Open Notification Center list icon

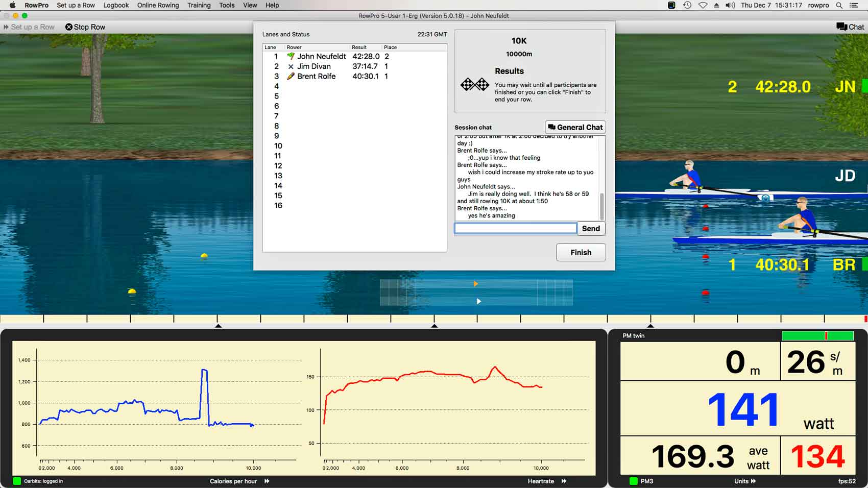tap(853, 5)
